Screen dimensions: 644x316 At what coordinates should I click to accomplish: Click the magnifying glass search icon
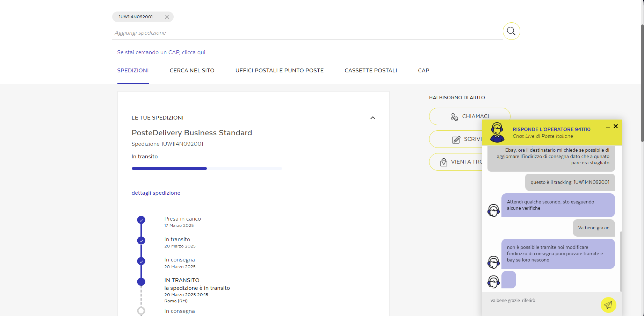(511, 31)
